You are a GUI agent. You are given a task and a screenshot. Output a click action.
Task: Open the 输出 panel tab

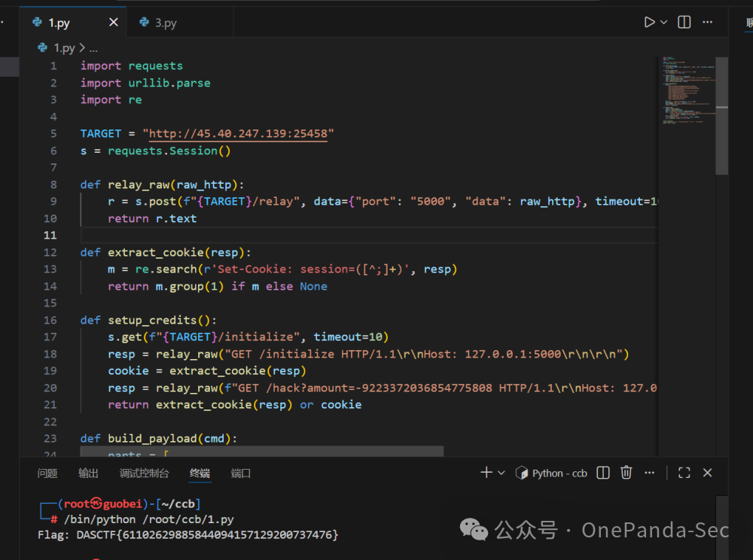click(88, 473)
